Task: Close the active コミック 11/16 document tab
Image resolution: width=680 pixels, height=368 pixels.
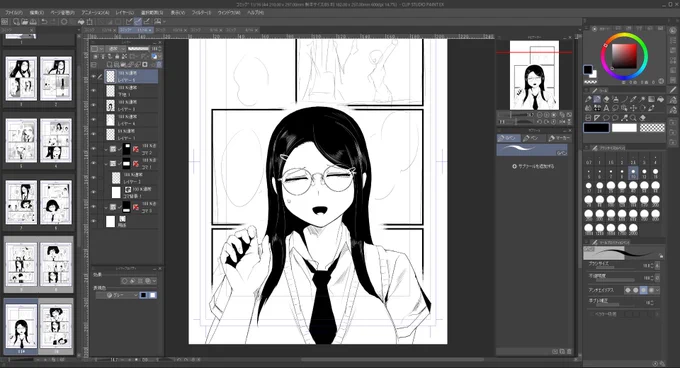Action: pos(150,30)
